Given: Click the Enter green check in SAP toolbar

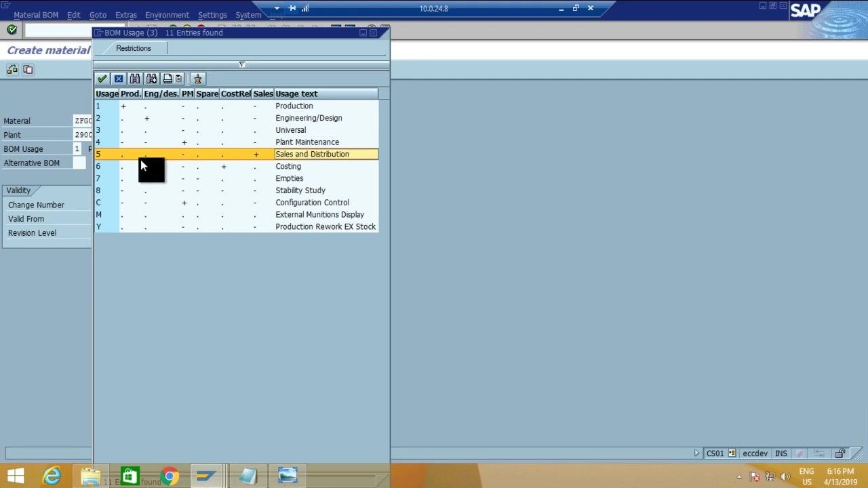Looking at the screenshot, I should pos(12,30).
